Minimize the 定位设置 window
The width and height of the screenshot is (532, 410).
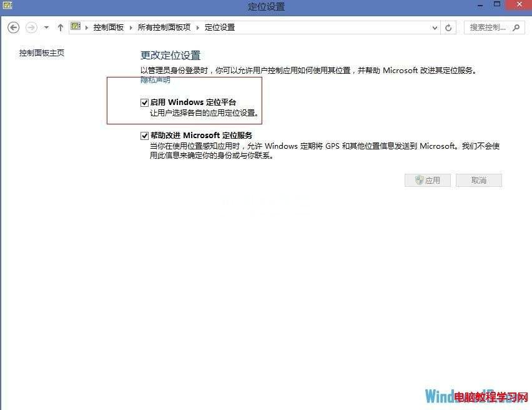[x=480, y=5]
